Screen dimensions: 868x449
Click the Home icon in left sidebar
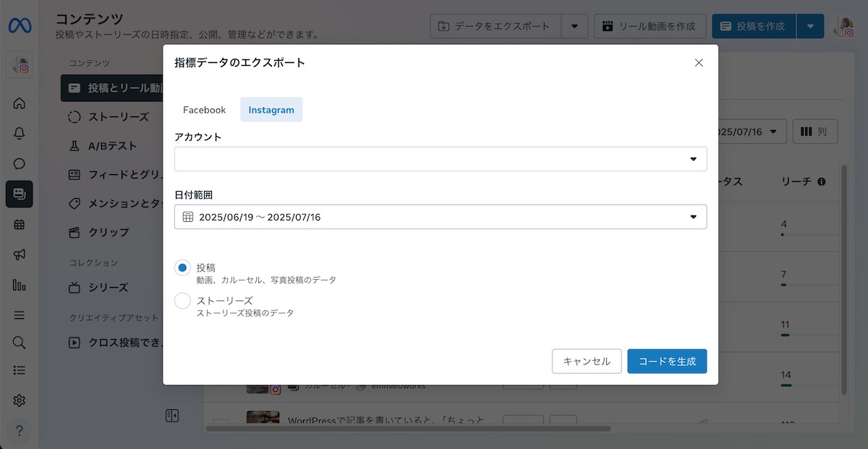point(20,103)
